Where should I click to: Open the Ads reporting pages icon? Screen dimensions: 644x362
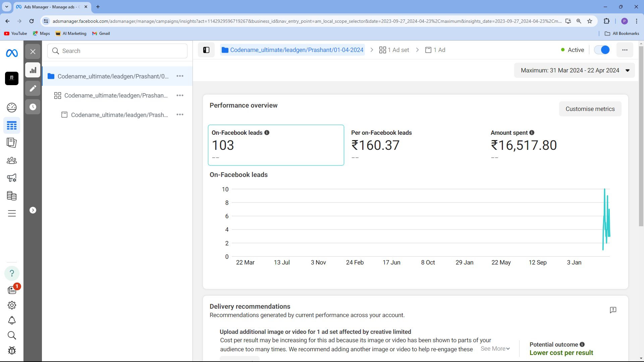12,143
